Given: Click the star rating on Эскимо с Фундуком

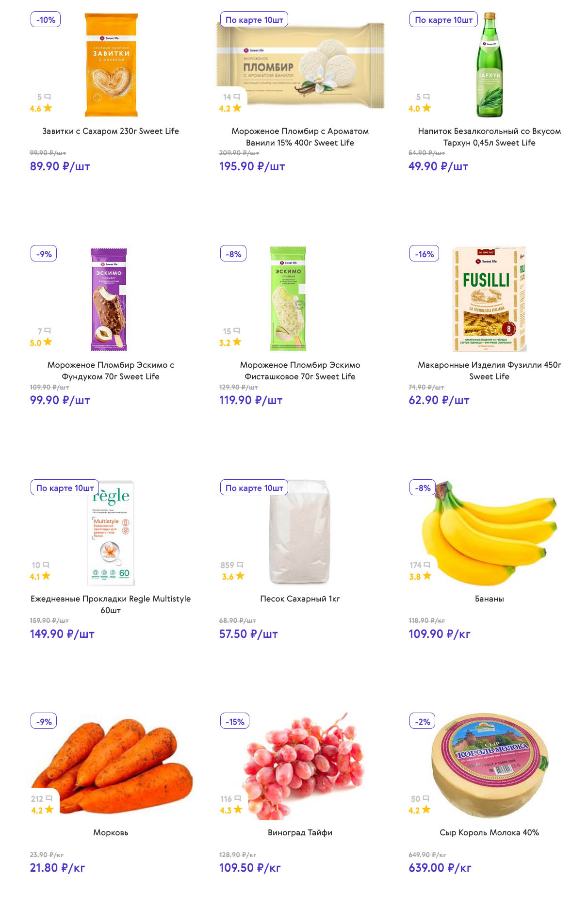Looking at the screenshot, I should point(48,342).
